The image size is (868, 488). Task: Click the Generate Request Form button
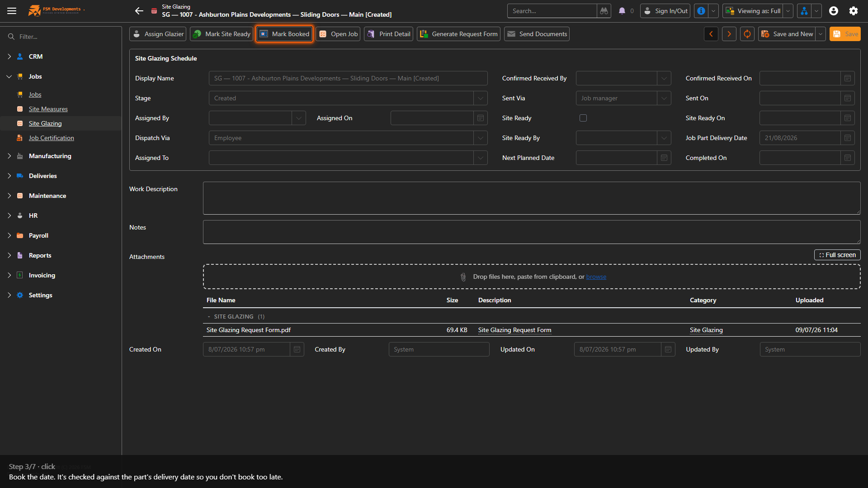pos(458,34)
